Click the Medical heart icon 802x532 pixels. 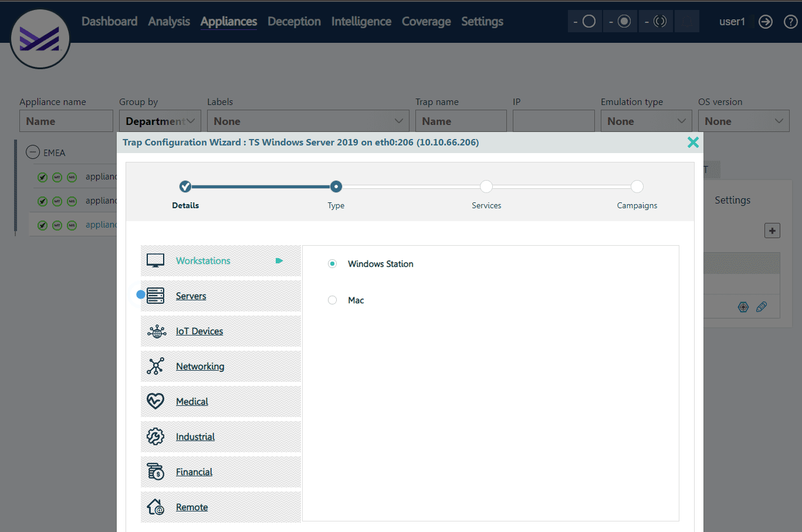155,401
